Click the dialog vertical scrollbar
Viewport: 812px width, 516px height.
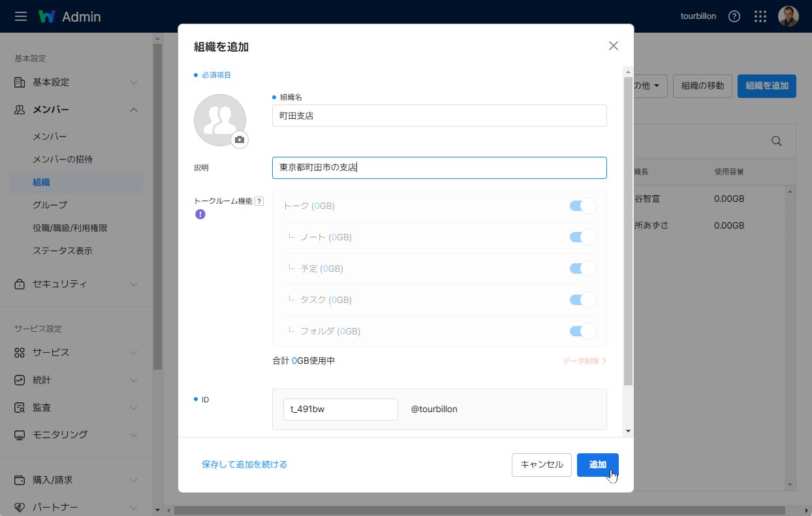point(628,232)
